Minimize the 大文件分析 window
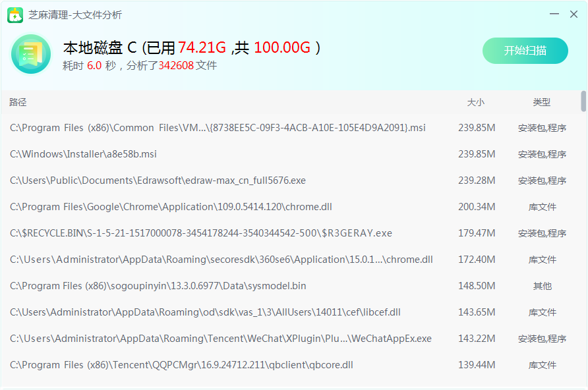This screenshot has height=390, width=588. pyautogui.click(x=554, y=14)
